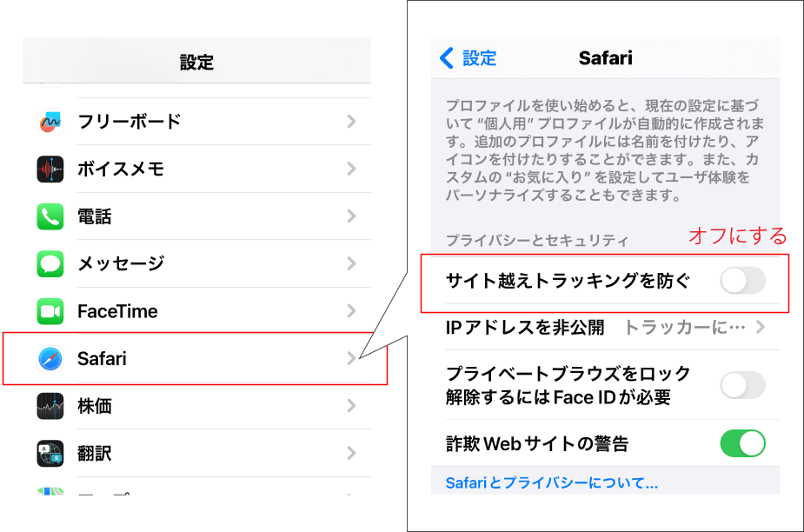The width and height of the screenshot is (804, 532).
Task: Tap the Messages (メッセージ) speech bubble icon
Action: pos(50,263)
